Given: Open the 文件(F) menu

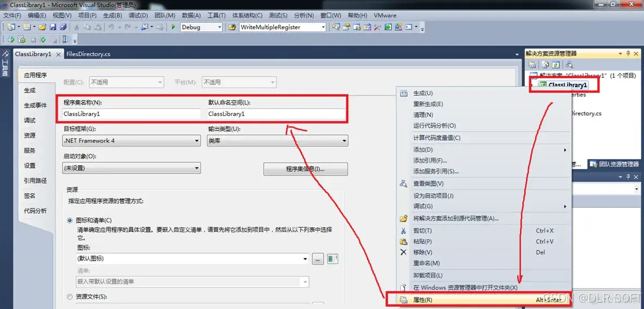Looking at the screenshot, I should [x=13, y=15].
